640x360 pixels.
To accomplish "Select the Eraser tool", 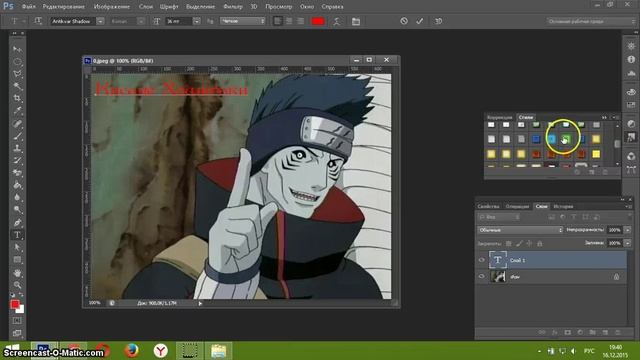I will [17, 173].
